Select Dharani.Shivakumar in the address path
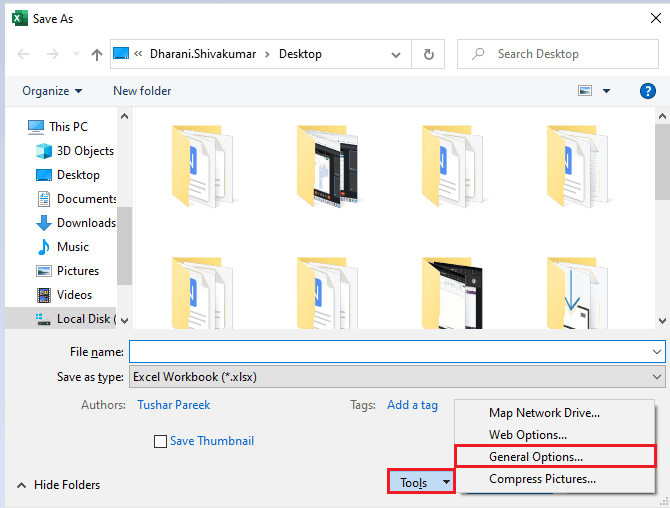 click(x=203, y=54)
